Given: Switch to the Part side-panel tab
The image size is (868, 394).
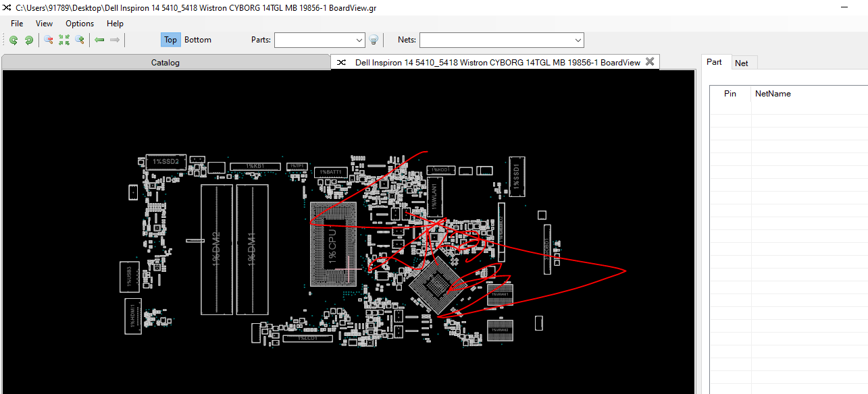Looking at the screenshot, I should pyautogui.click(x=715, y=62).
